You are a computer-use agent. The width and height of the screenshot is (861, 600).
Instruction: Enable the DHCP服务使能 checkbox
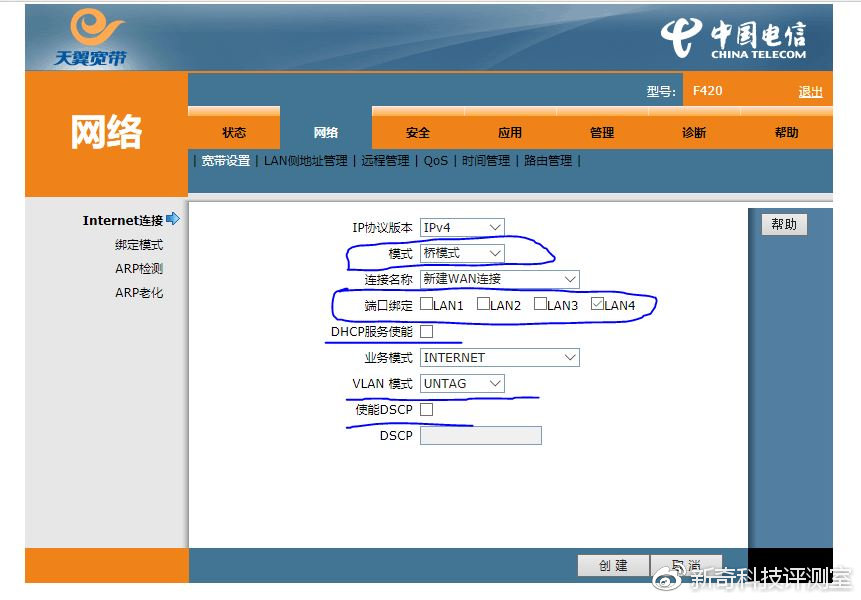426,331
